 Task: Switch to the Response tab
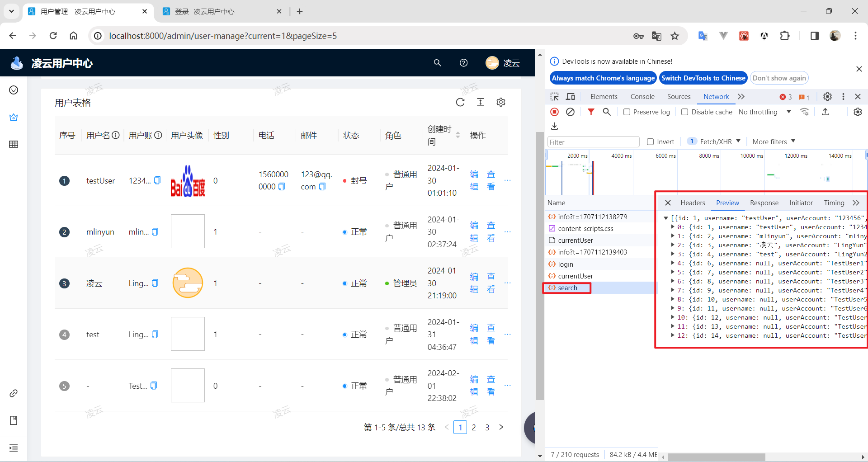coord(764,203)
